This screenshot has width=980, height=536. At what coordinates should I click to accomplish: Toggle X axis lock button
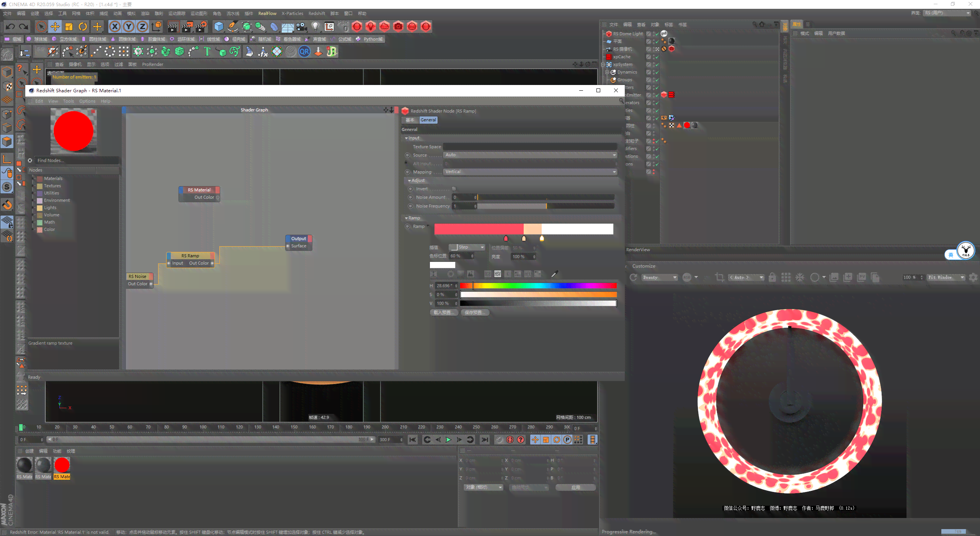(x=114, y=26)
